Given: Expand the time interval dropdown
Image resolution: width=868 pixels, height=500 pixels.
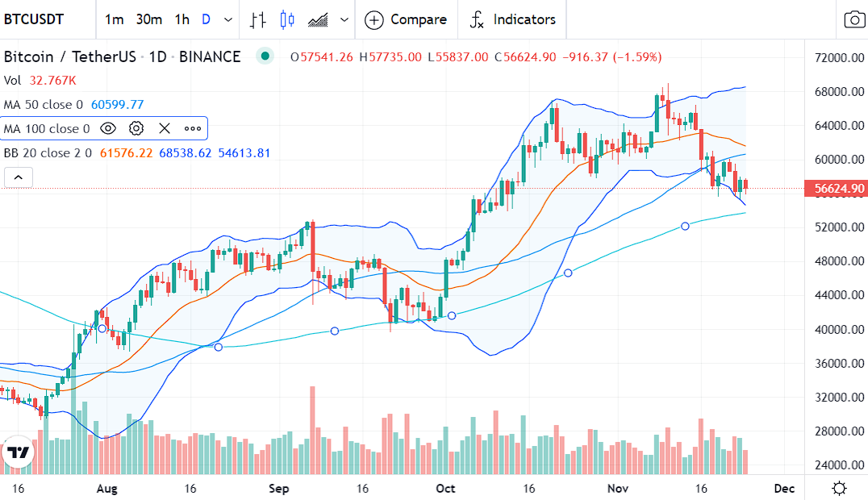Looking at the screenshot, I should point(229,19).
